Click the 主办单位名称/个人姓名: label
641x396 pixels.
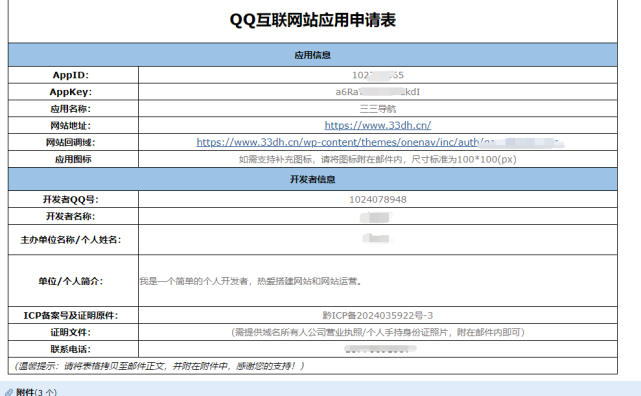(71, 240)
